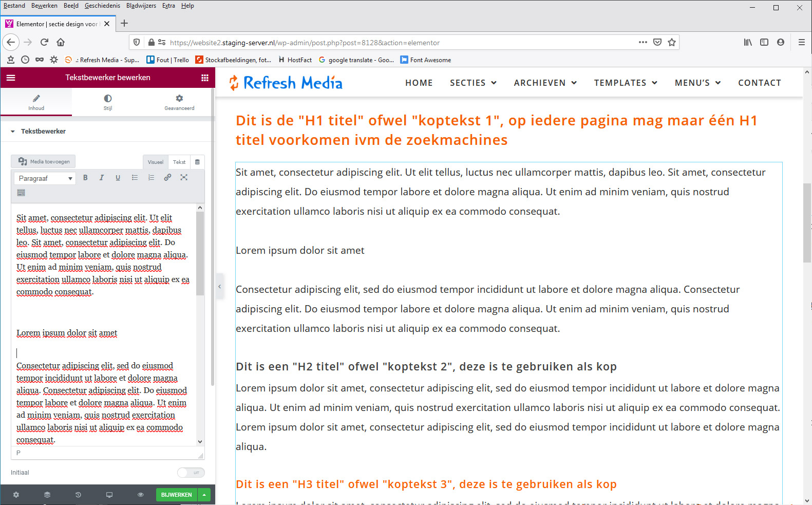Open the Paragraaf format dropdown

click(x=45, y=178)
